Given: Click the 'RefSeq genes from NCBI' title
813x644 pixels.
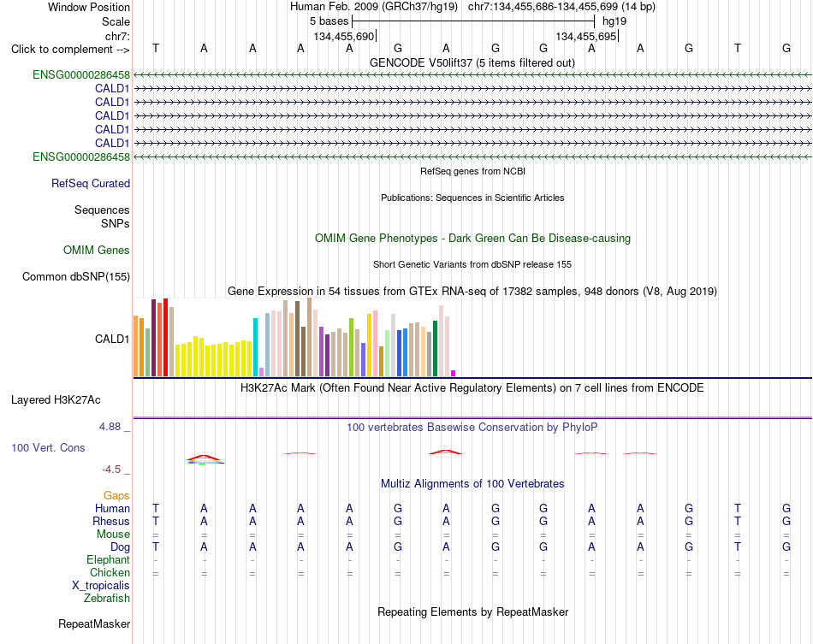Looking at the screenshot, I should coord(472,171).
